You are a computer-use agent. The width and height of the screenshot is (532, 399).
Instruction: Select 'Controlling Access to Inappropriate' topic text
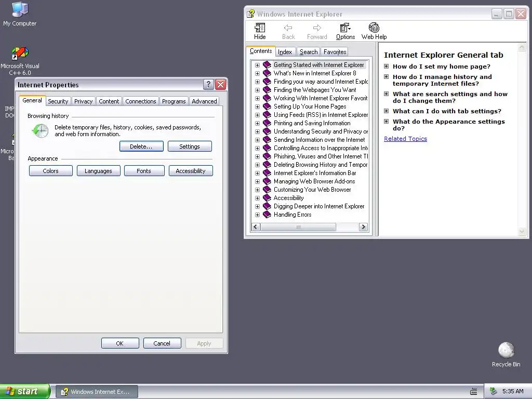click(321, 148)
